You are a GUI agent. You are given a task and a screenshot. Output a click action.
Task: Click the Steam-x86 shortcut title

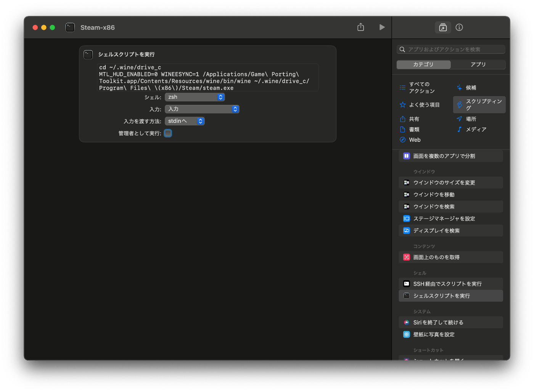coord(98,27)
